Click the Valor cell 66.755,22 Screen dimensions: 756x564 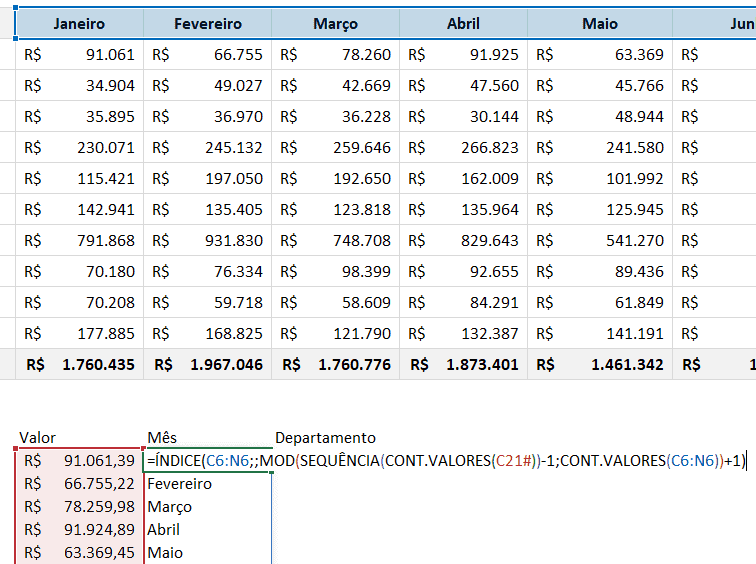point(80,483)
